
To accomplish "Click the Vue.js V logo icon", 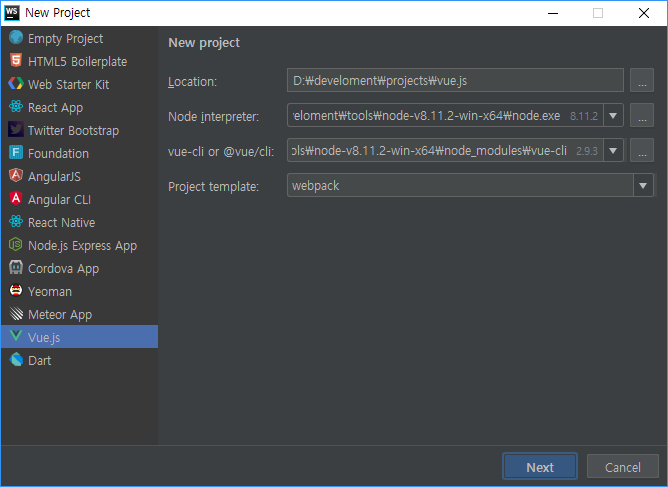I will pyautogui.click(x=16, y=336).
